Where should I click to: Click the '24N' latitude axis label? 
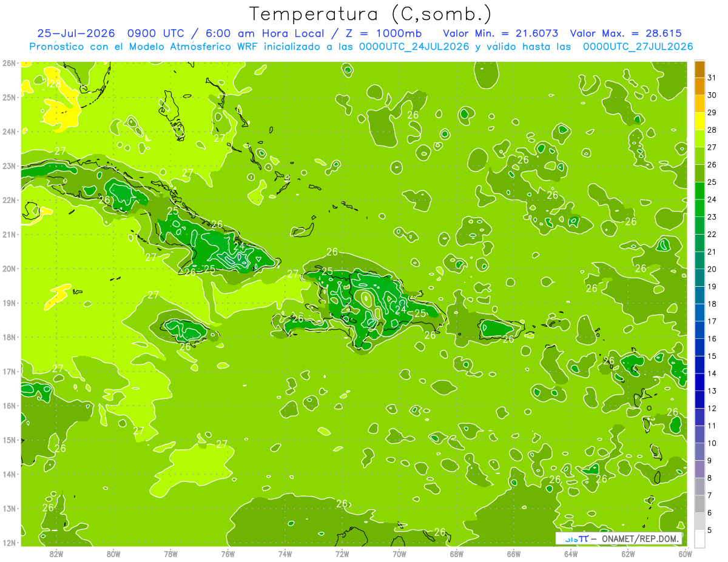8,132
